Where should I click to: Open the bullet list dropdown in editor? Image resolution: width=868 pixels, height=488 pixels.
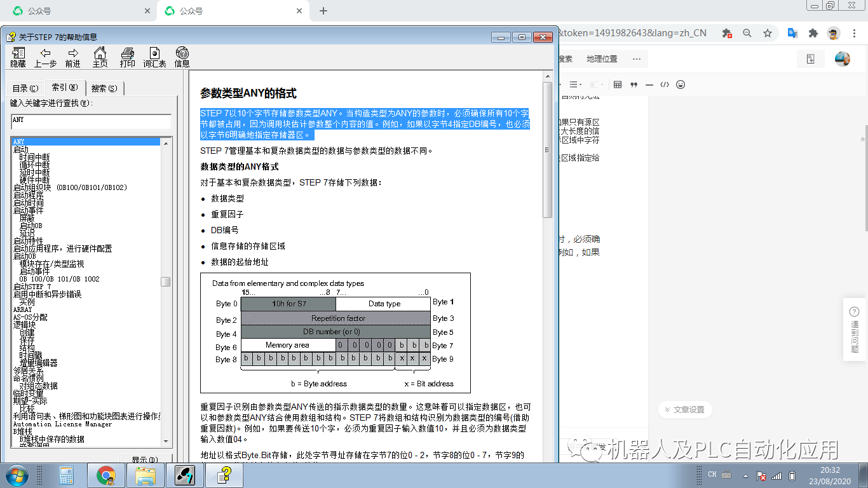(x=576, y=85)
